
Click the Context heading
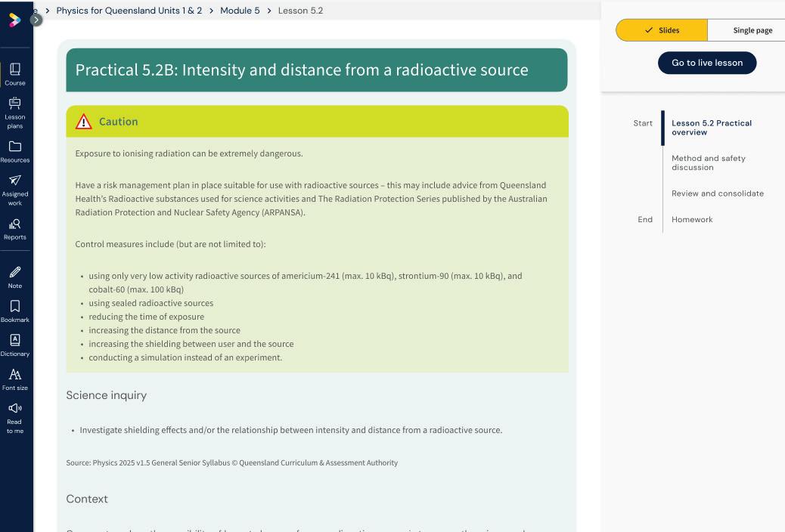tap(87, 499)
